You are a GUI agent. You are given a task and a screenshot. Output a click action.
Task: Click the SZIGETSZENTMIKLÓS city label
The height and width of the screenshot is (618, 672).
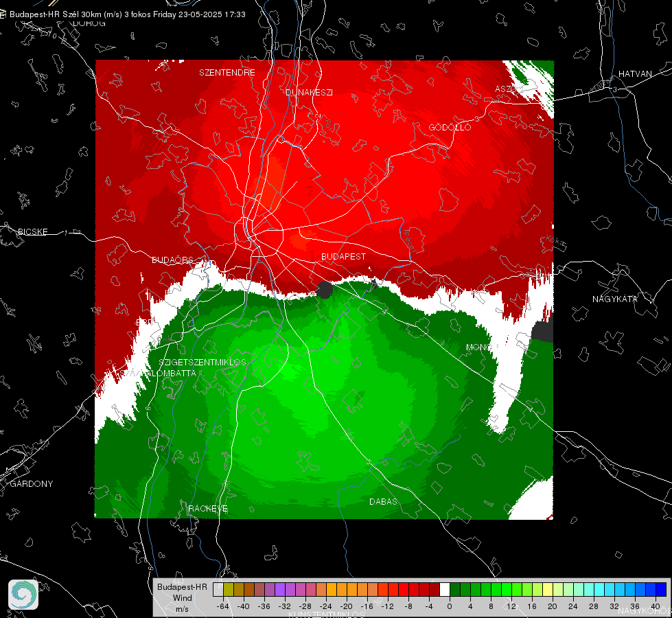[202, 363]
